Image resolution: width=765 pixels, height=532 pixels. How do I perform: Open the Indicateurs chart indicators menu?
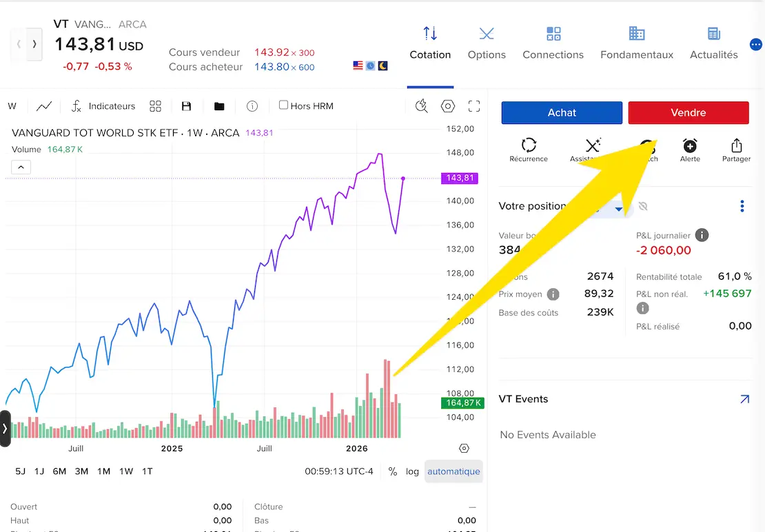tap(103, 106)
